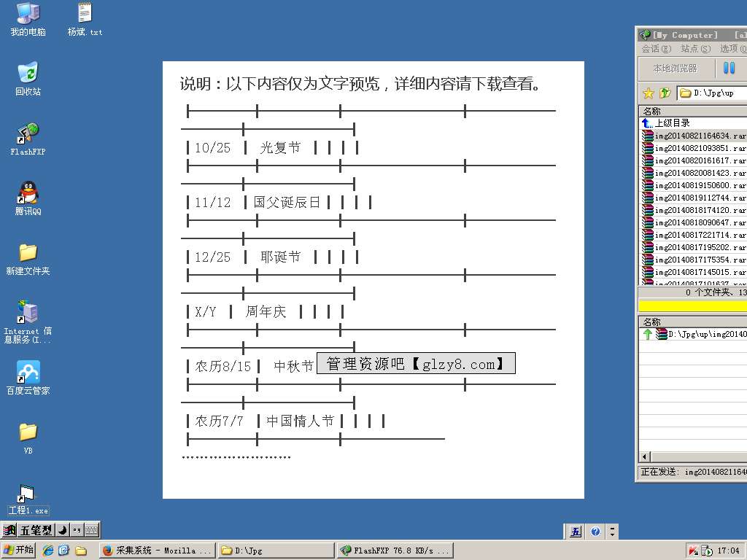This screenshot has width=747, height=560.
Task: Click the 开始 Start button
Action: tap(18, 550)
